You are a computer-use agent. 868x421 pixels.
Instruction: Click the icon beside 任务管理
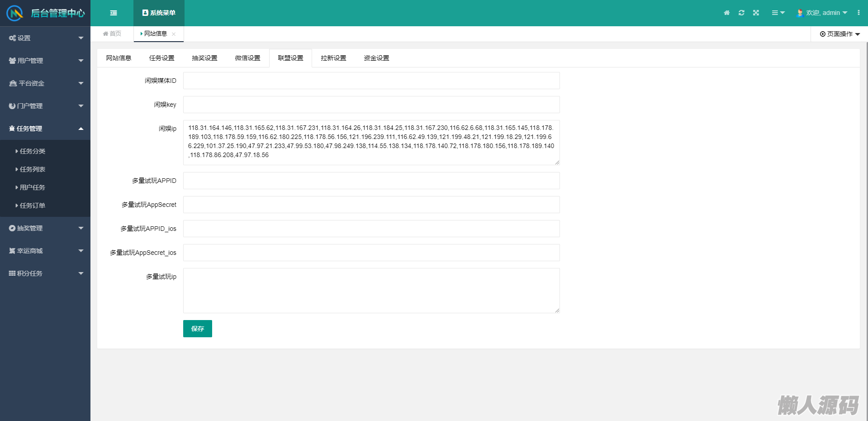12,129
